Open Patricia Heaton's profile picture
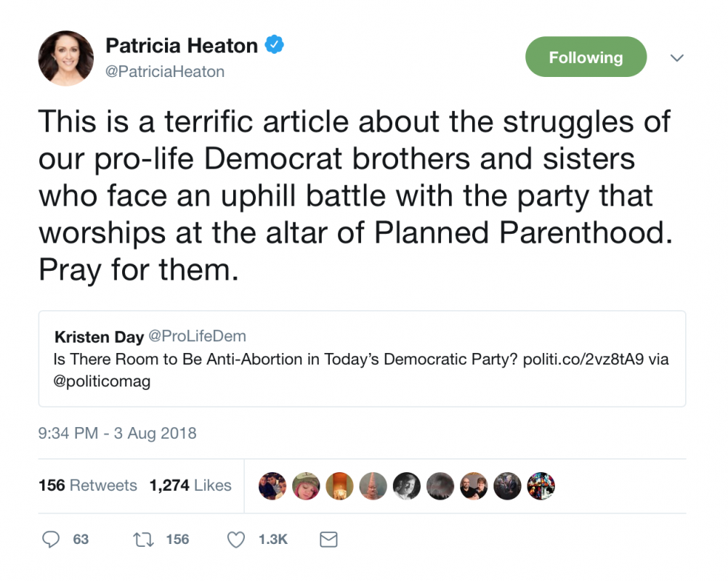This screenshot has width=728, height=581. pos(66,59)
